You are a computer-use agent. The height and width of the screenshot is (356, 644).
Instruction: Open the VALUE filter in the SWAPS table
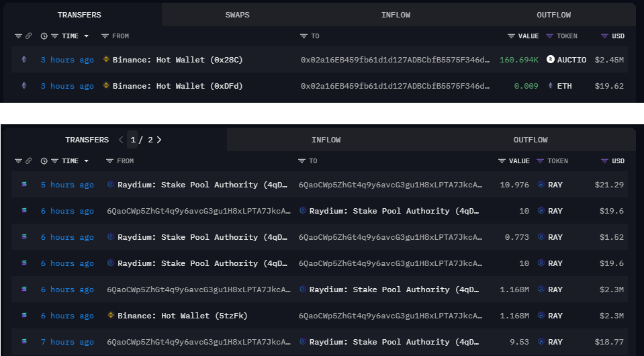point(512,36)
